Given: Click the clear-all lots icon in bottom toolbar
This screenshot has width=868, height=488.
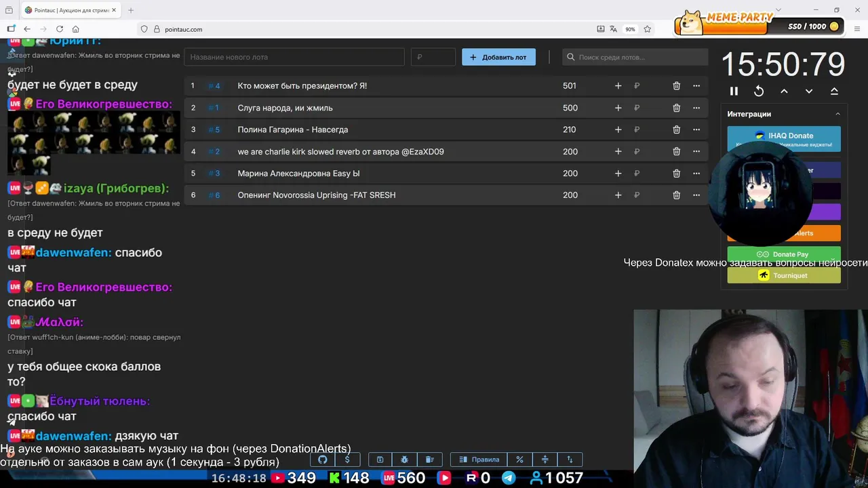Looking at the screenshot, I should click(x=430, y=460).
